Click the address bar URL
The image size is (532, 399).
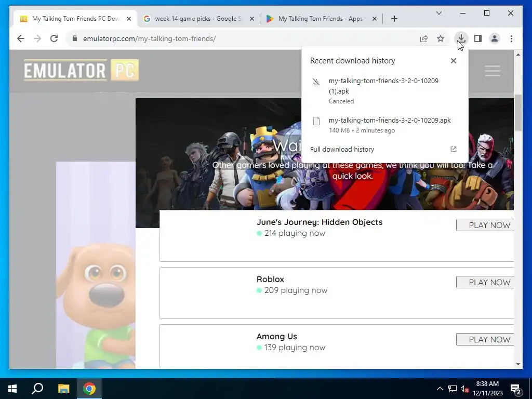click(149, 38)
